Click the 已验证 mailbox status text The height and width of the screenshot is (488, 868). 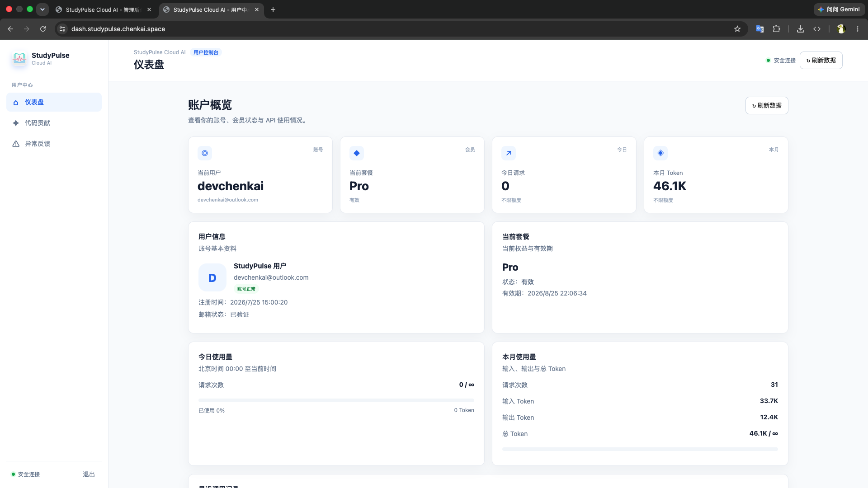click(240, 314)
